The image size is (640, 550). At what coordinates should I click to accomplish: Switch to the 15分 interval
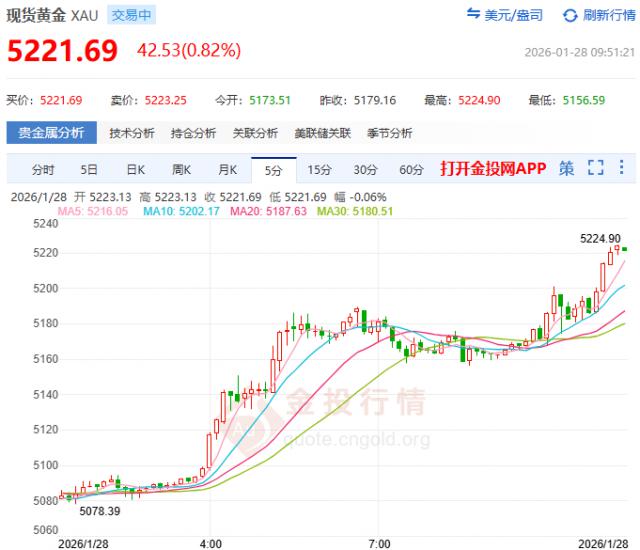(x=320, y=169)
